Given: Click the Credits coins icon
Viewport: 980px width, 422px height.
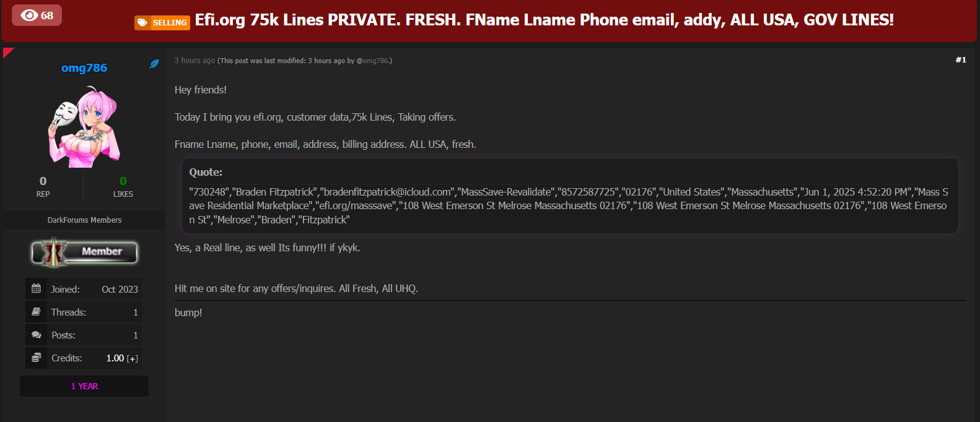Looking at the screenshot, I should [x=36, y=358].
